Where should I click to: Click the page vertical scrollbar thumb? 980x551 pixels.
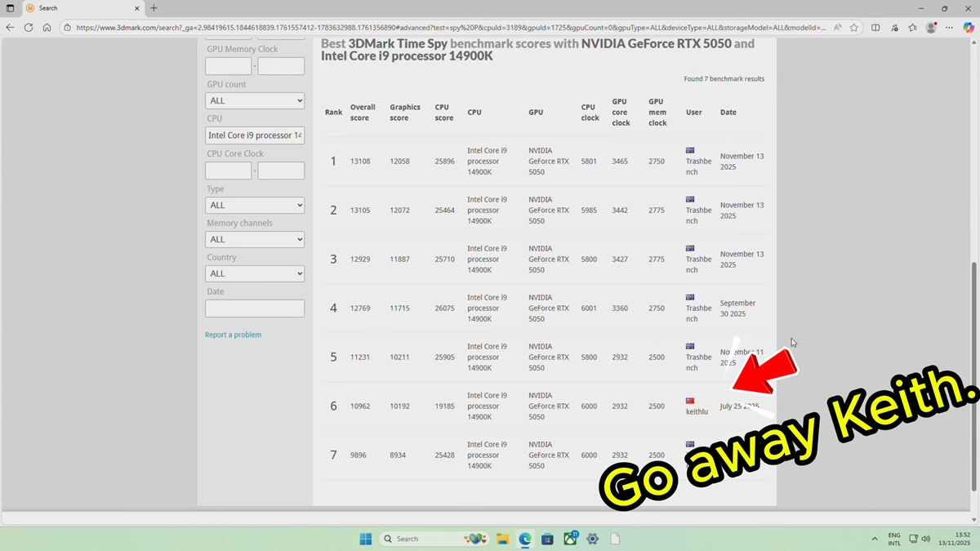coord(973,375)
